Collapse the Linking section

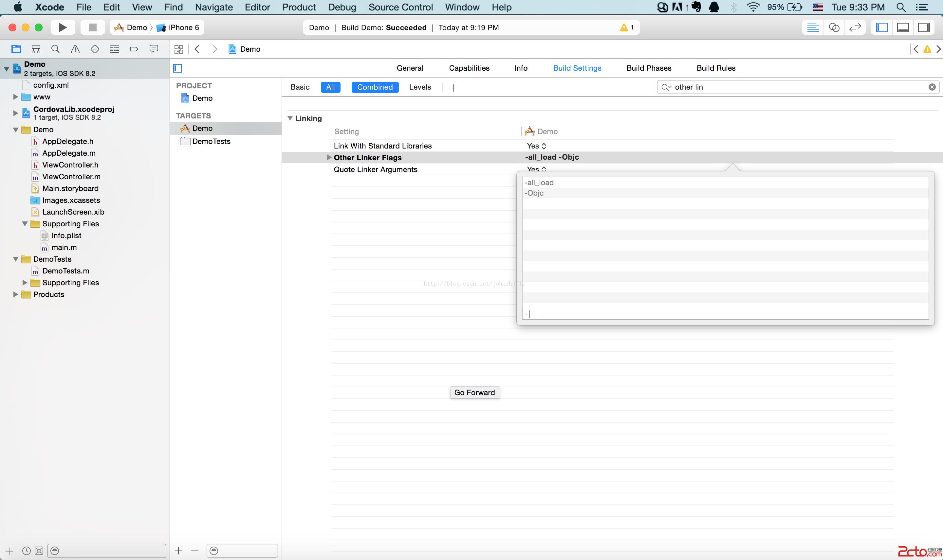click(290, 118)
